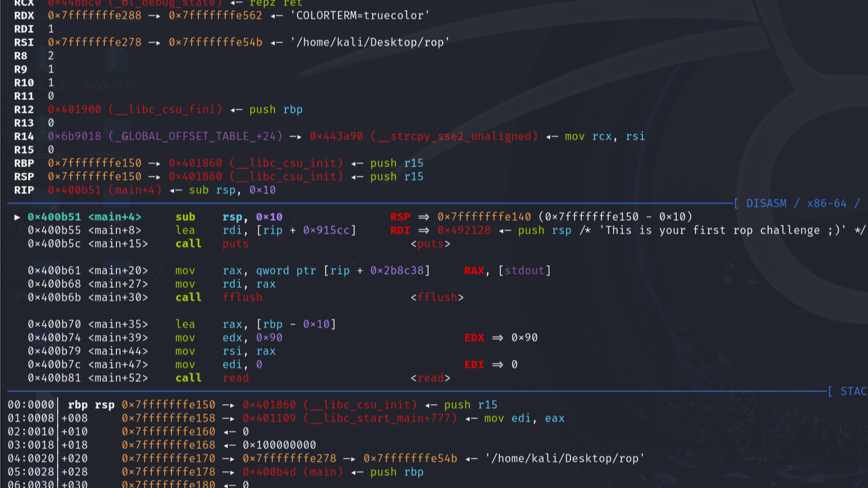Select (__libc_csu_fini) symbol text
Viewport: 868px width, 488px height.
pos(165,109)
